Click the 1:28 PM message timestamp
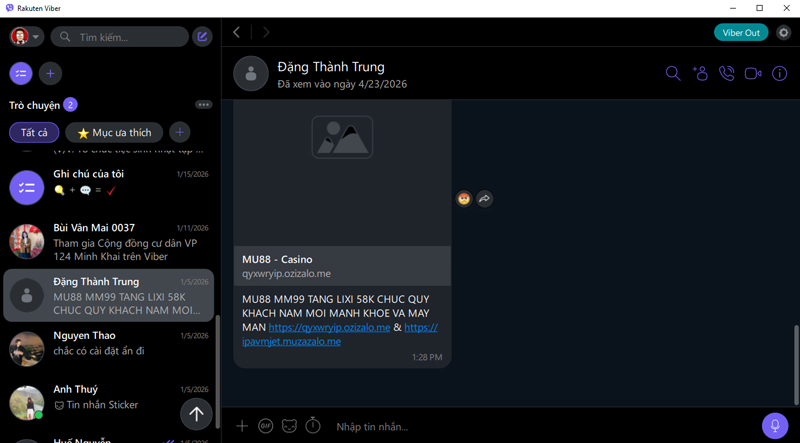Screen dimensions: 800x443 coord(427,357)
